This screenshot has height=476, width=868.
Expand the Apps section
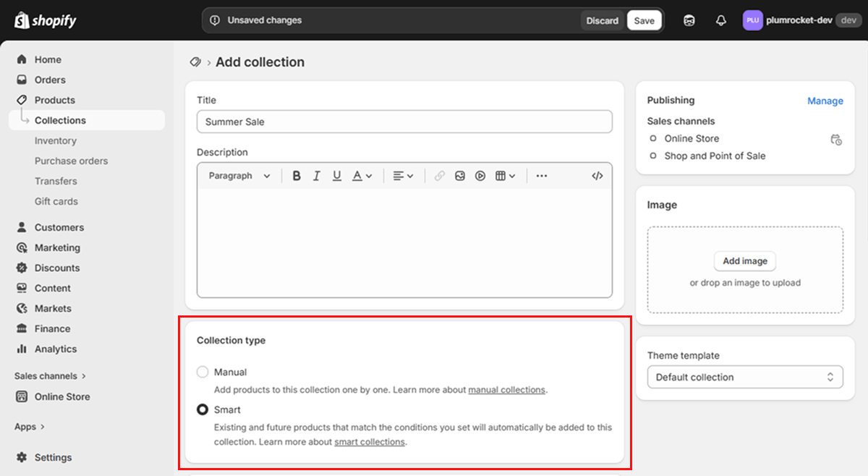[x=30, y=427]
